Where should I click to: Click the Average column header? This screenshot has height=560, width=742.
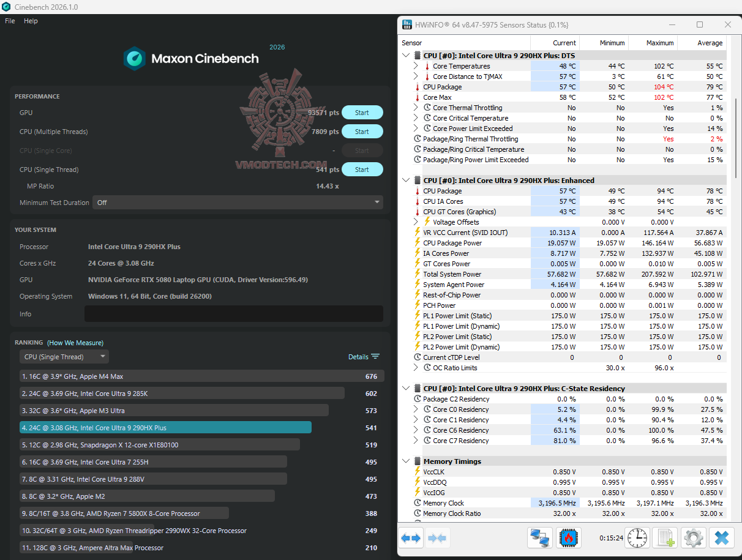click(x=701, y=43)
